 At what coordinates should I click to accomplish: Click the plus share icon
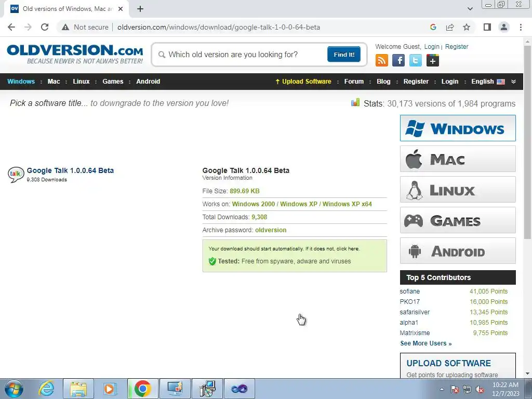tap(433, 60)
